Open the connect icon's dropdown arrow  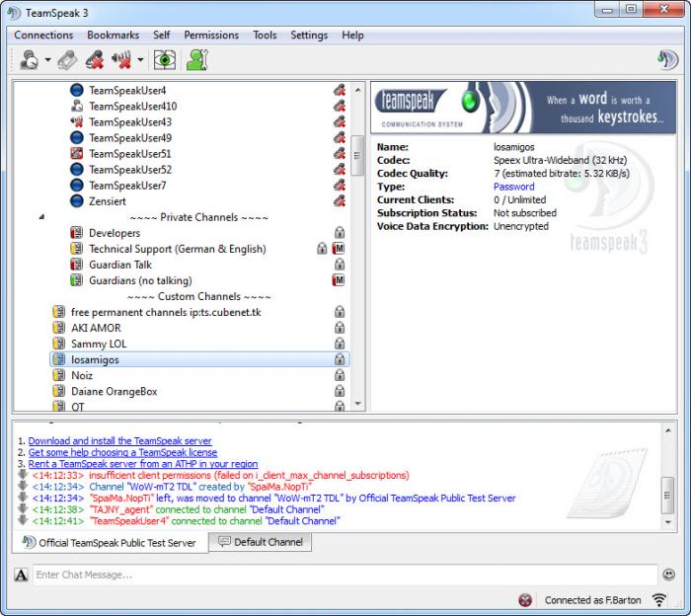point(47,59)
